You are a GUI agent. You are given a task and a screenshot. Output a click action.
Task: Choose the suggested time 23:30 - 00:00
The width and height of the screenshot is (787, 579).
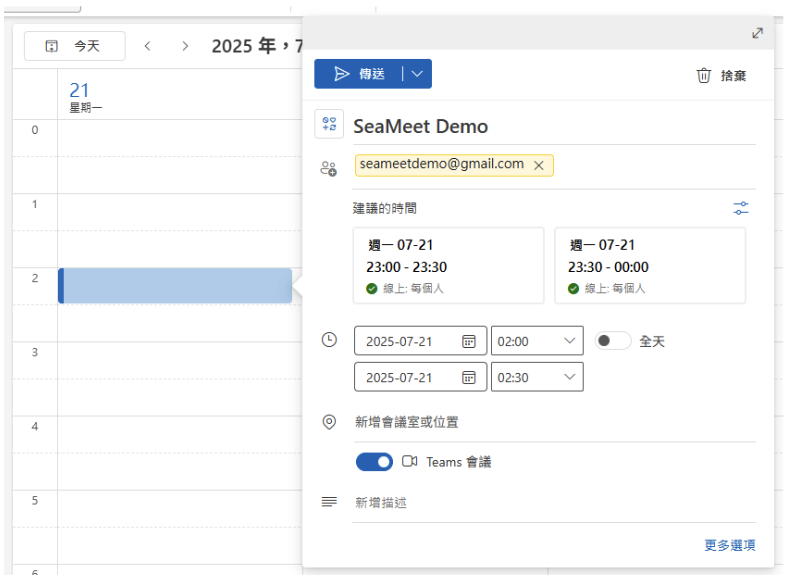point(650,265)
